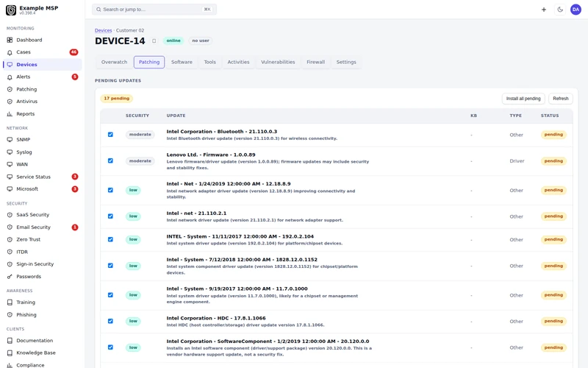Screen dimensions: 588x368
Task: Uncheck the Intel Net 12.18.8.9 update
Action: pyautogui.click(x=110, y=190)
